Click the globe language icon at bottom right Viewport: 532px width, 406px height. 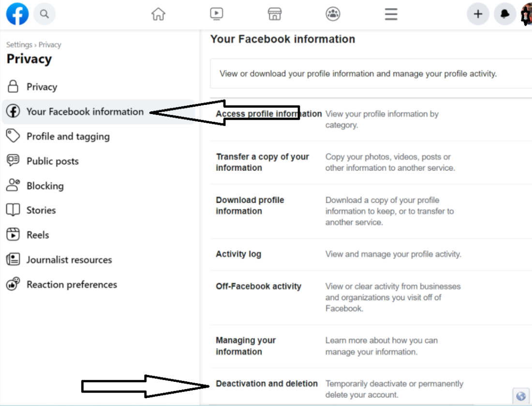(x=520, y=395)
